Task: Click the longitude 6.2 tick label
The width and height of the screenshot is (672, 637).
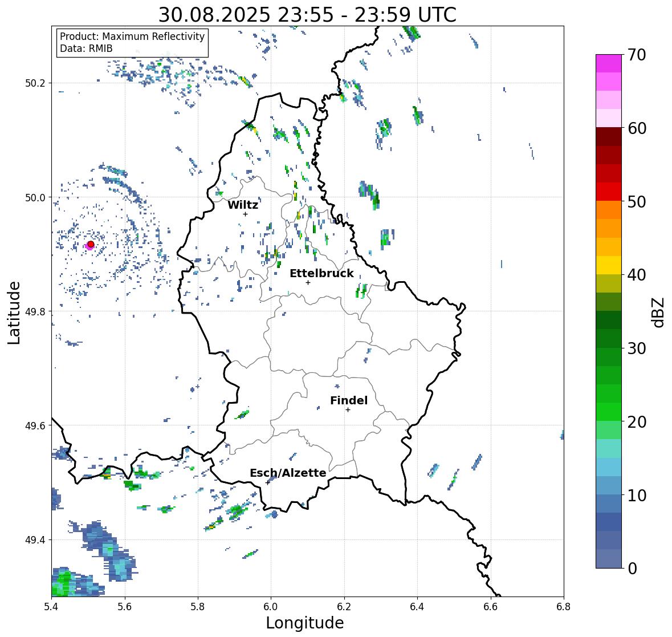Action: click(344, 607)
